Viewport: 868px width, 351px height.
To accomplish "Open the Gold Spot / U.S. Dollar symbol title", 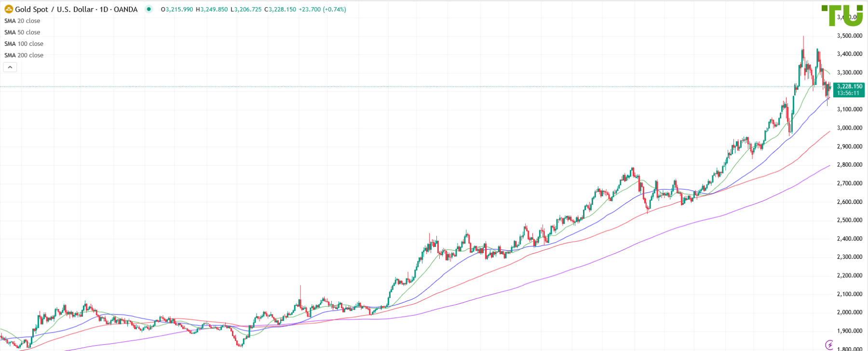I will pos(76,9).
